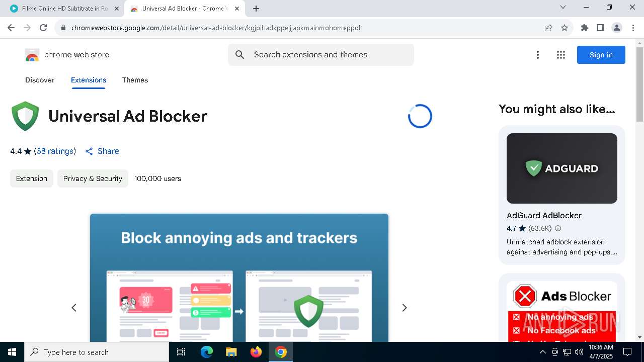The image size is (644, 362).
Task: Click the Sign in button
Action: tap(601, 55)
